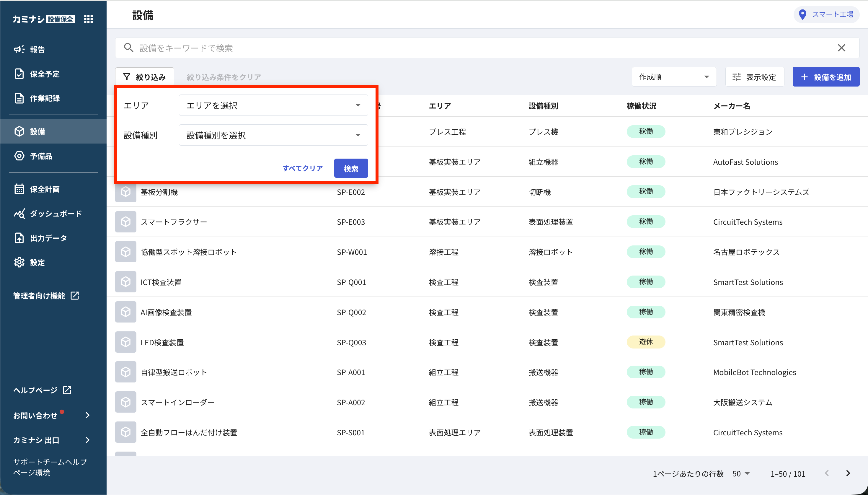This screenshot has height=495, width=868.
Task: Change rows per page from 50
Action: pyautogui.click(x=741, y=473)
